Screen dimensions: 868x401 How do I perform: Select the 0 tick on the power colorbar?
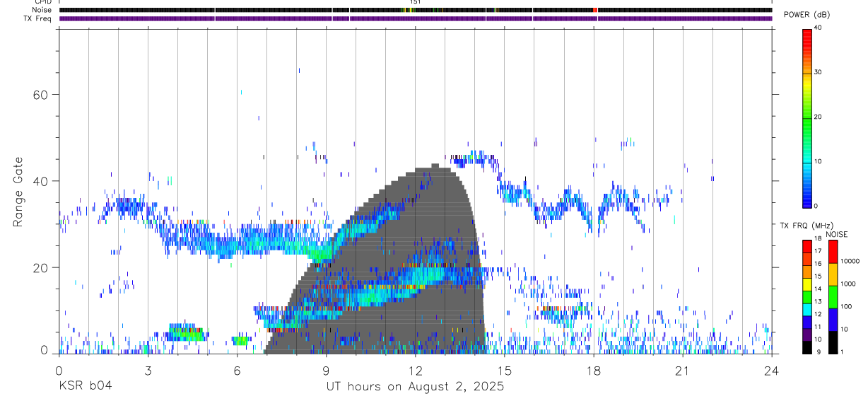[816, 206]
